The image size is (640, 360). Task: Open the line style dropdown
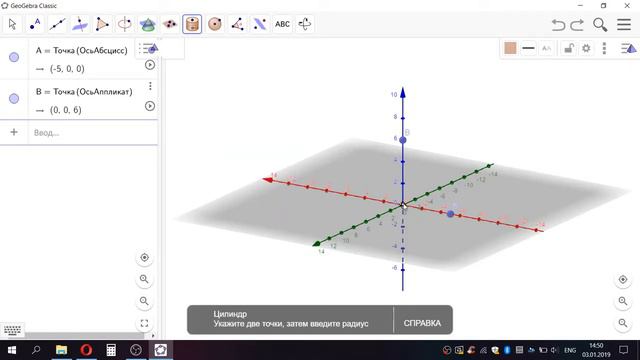(x=528, y=48)
